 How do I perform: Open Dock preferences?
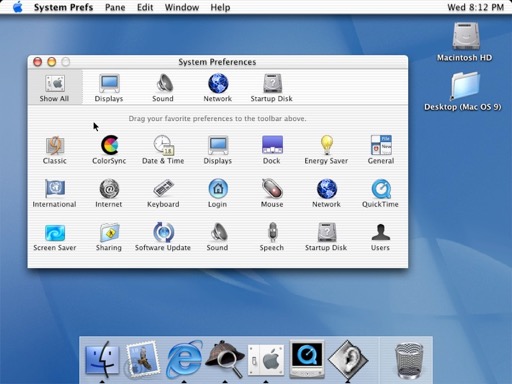[x=272, y=150]
